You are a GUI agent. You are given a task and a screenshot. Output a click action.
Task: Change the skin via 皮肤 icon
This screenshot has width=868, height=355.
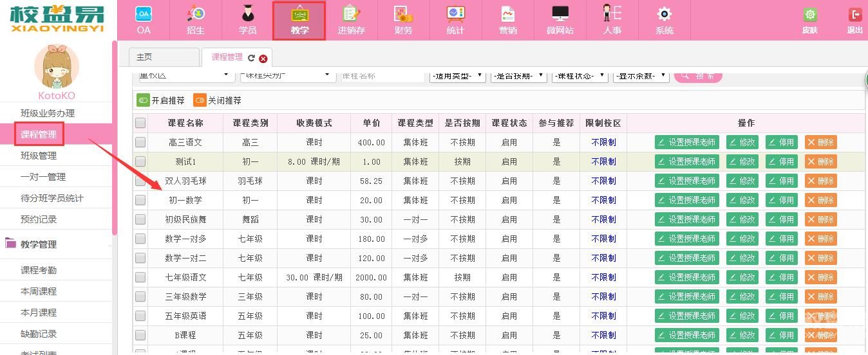pos(810,20)
